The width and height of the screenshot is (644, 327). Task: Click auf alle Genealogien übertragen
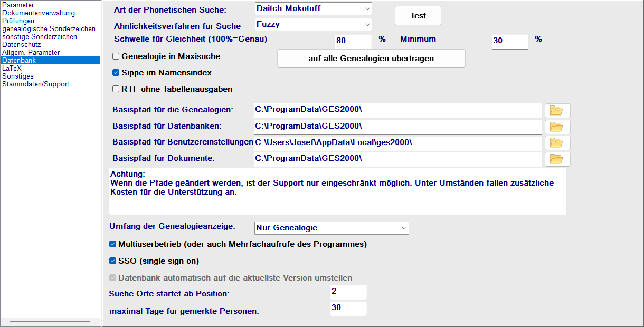371,59
